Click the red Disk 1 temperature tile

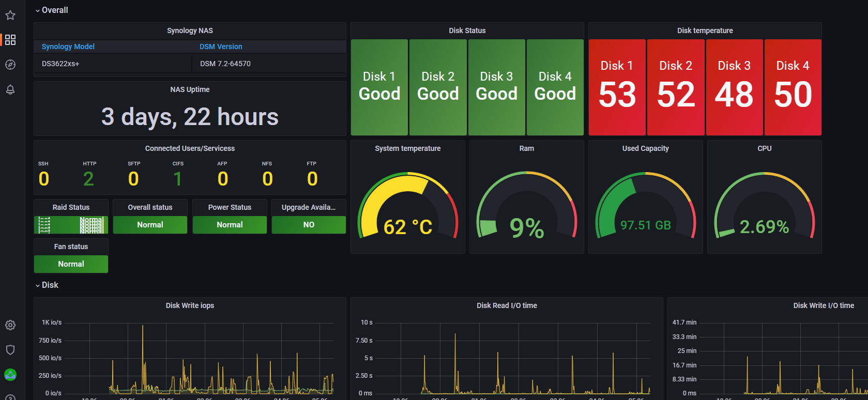coord(617,87)
